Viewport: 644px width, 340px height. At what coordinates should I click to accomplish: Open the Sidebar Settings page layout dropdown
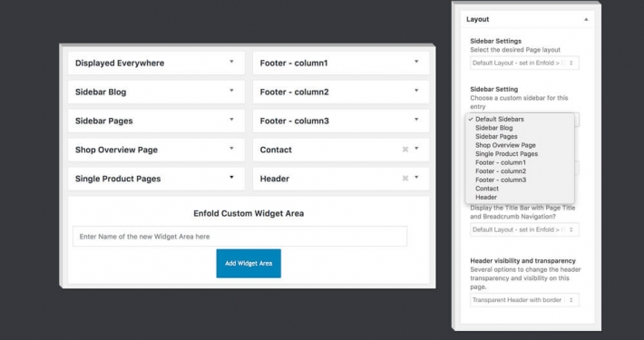(x=524, y=63)
